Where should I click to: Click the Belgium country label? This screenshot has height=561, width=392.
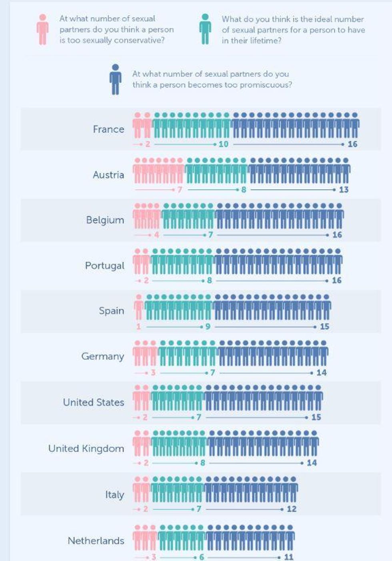(105, 220)
